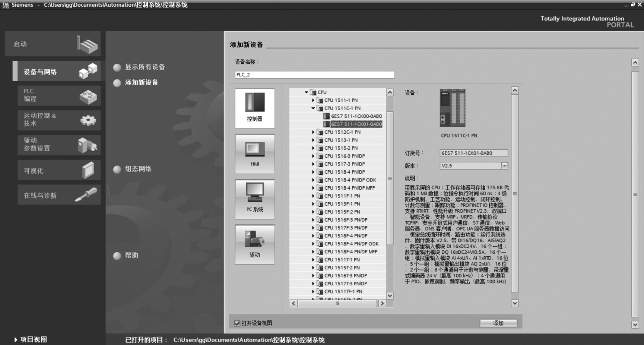
Task: Click device tree scroll down arrow
Action: (390, 296)
